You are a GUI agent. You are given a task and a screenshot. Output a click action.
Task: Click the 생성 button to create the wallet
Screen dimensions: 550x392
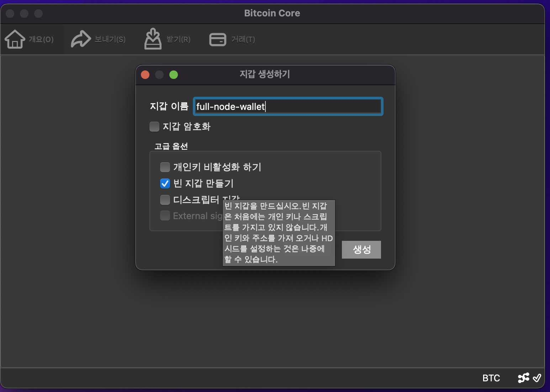click(x=361, y=250)
